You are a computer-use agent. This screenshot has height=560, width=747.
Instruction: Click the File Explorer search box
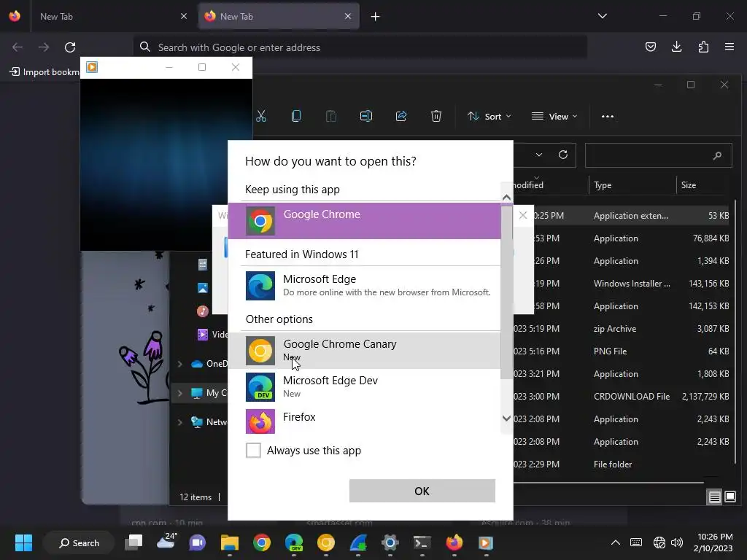(x=659, y=155)
